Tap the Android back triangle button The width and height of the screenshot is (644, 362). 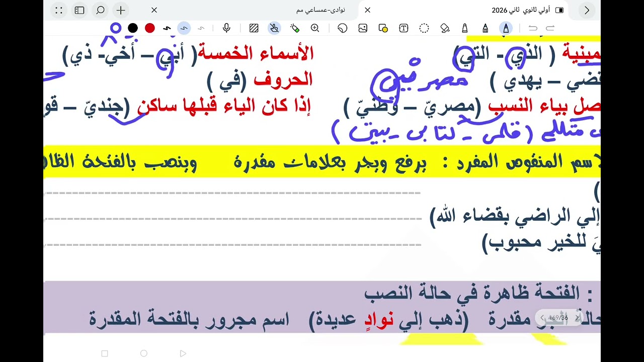click(183, 353)
